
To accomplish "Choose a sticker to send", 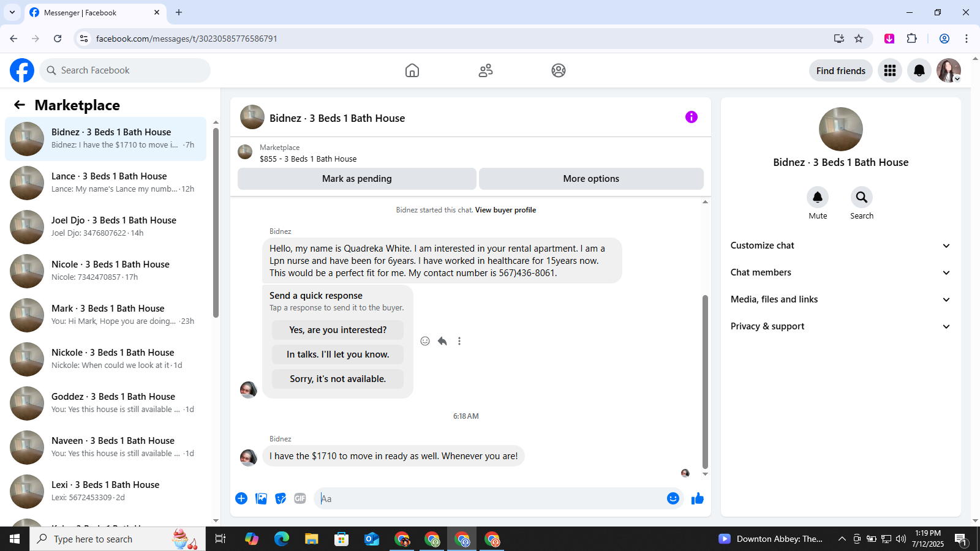I will coord(281,498).
